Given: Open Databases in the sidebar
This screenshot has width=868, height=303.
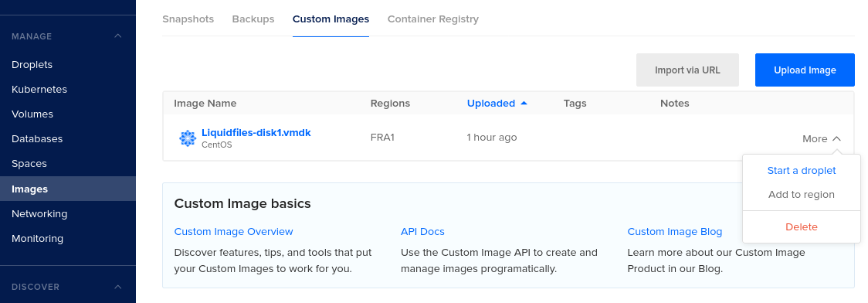Looking at the screenshot, I should (x=37, y=138).
